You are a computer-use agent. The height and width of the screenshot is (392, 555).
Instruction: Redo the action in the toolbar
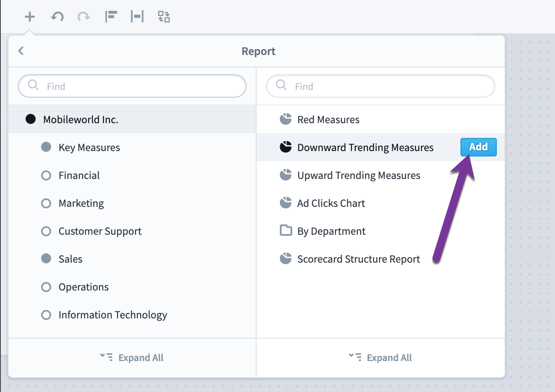(84, 17)
